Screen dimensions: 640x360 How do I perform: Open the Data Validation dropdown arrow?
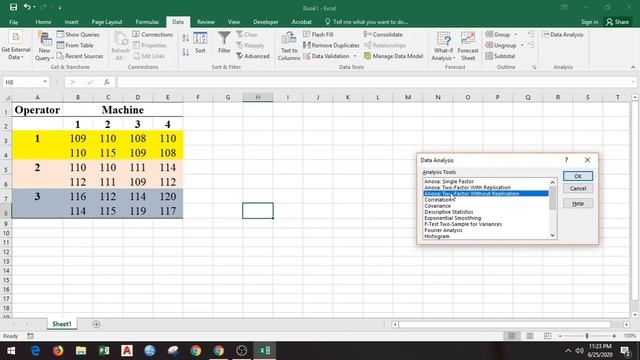pos(355,56)
